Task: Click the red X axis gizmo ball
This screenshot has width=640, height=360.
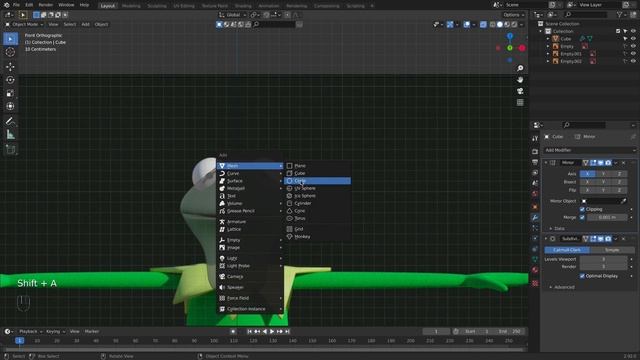Action: point(522,48)
